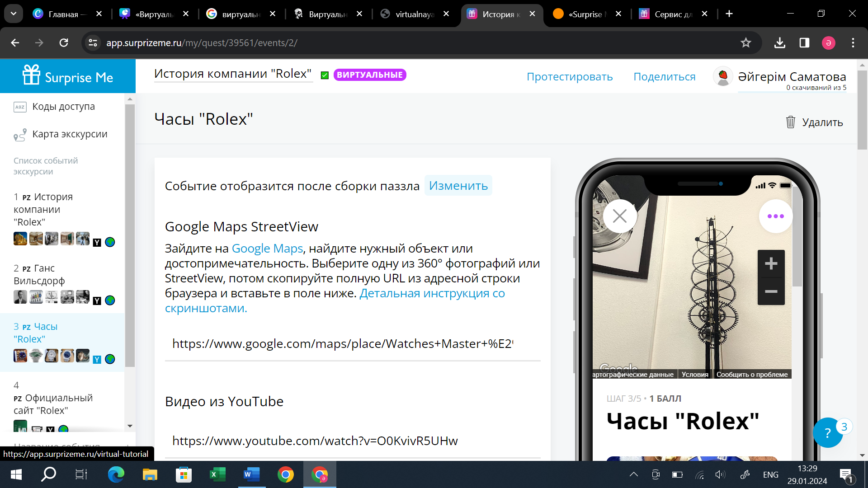868x488 pixels.
Task: Zoom in the StreetView with the plus button
Action: (771, 263)
